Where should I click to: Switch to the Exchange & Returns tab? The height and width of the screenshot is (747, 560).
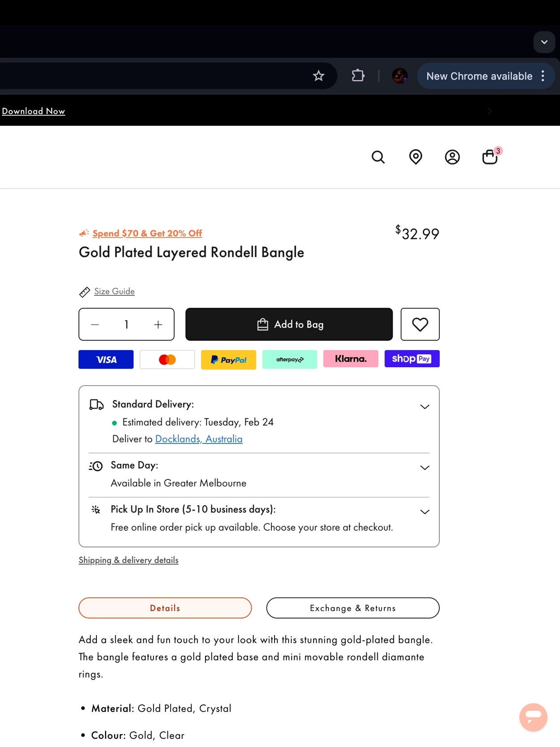pyautogui.click(x=353, y=608)
